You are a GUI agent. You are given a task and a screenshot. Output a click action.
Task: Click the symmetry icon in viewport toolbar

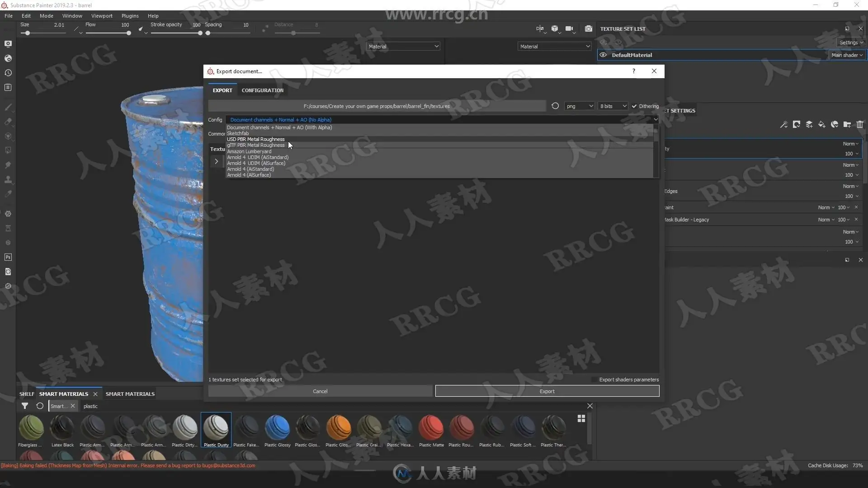540,28
